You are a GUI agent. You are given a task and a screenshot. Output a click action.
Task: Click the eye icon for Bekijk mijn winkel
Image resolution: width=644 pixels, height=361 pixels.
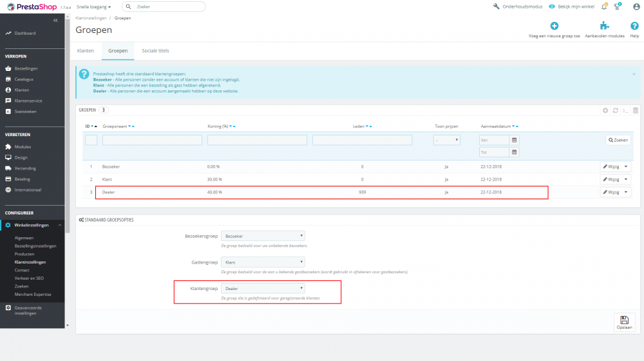coord(552,6)
